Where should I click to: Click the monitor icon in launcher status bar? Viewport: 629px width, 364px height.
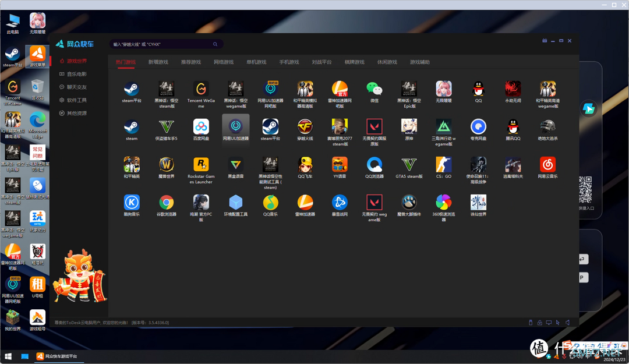(x=549, y=322)
